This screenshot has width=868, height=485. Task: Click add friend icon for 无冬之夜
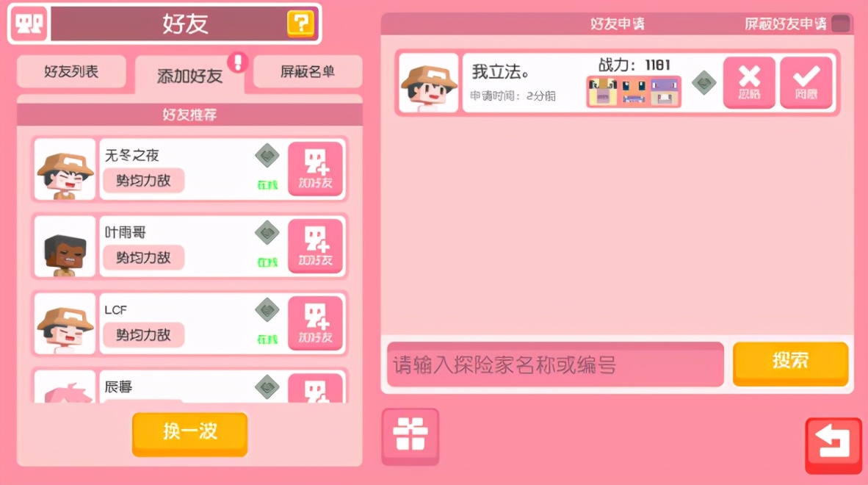click(x=315, y=169)
